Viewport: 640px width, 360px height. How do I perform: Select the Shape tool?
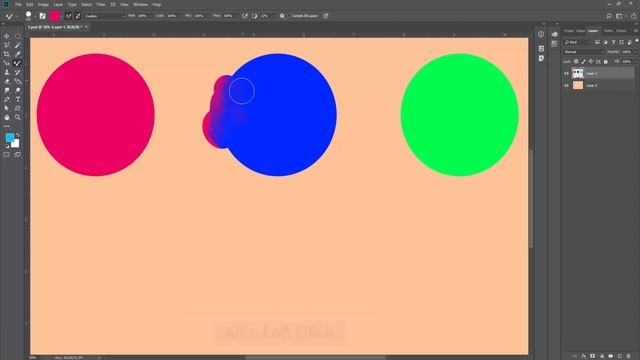(18, 108)
